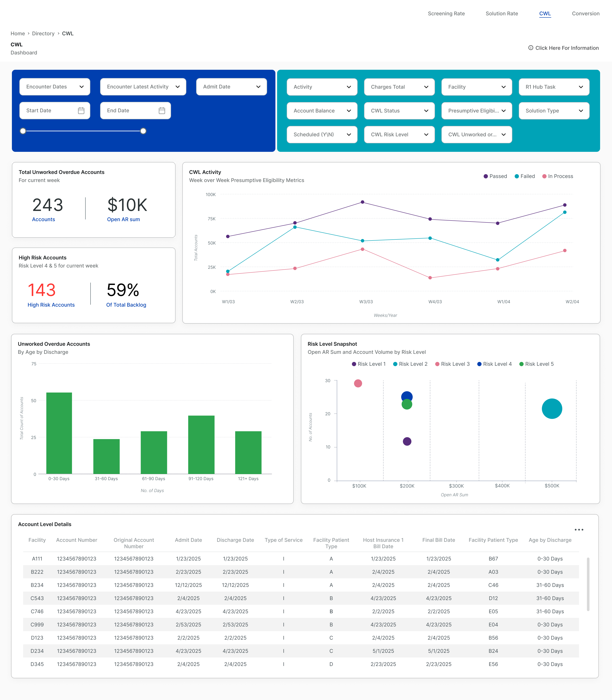612x700 pixels.
Task: Switch to the Solution Rate tab
Action: 502,14
